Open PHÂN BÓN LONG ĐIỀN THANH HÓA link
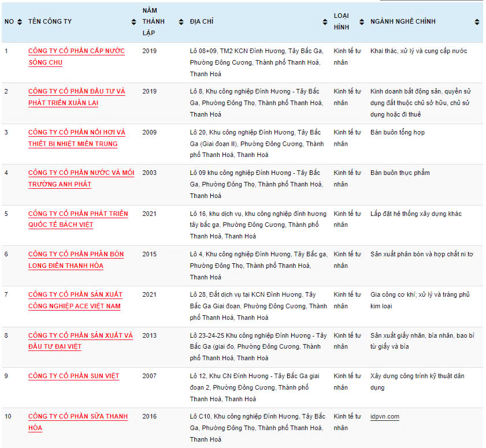486x448 pixels. tap(76, 260)
